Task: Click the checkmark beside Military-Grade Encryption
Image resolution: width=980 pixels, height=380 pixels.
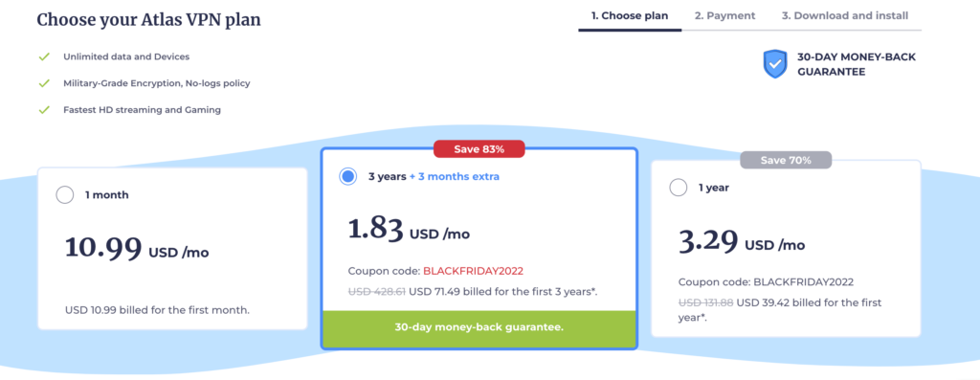Action: (x=44, y=83)
